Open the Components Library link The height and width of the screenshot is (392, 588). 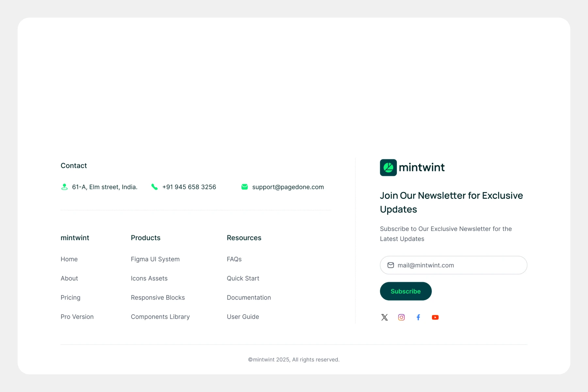tap(160, 317)
